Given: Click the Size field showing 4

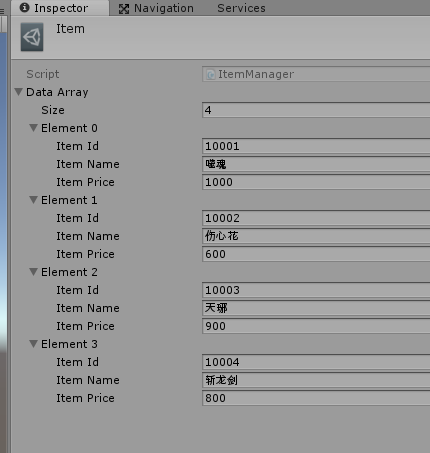Looking at the screenshot, I should 316,110.
